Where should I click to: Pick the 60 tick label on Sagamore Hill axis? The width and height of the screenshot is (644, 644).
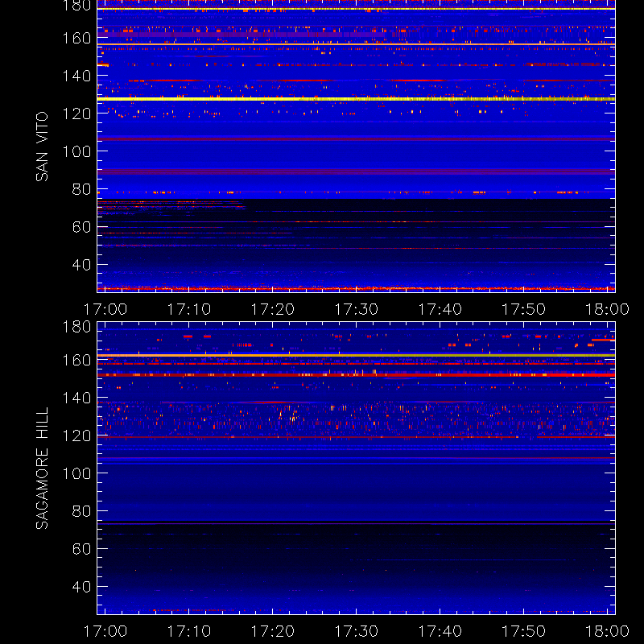click(81, 549)
